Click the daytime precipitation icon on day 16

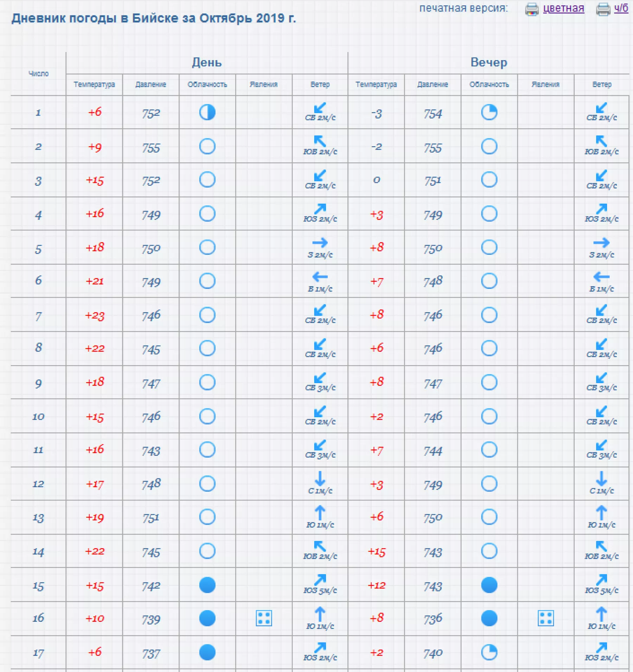(x=264, y=618)
